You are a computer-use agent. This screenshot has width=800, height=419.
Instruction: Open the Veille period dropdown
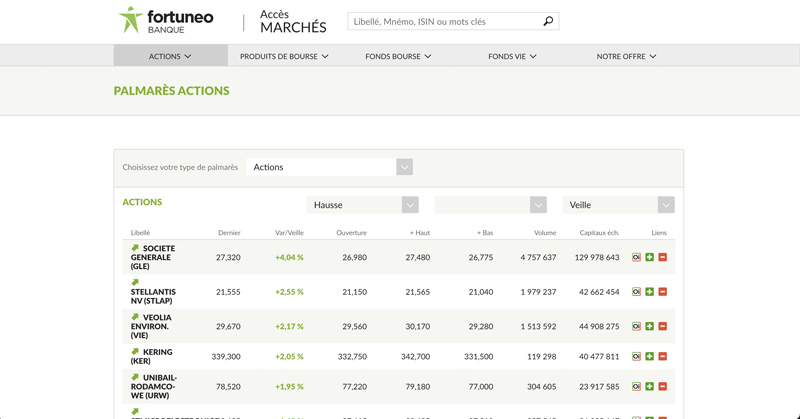coord(619,205)
